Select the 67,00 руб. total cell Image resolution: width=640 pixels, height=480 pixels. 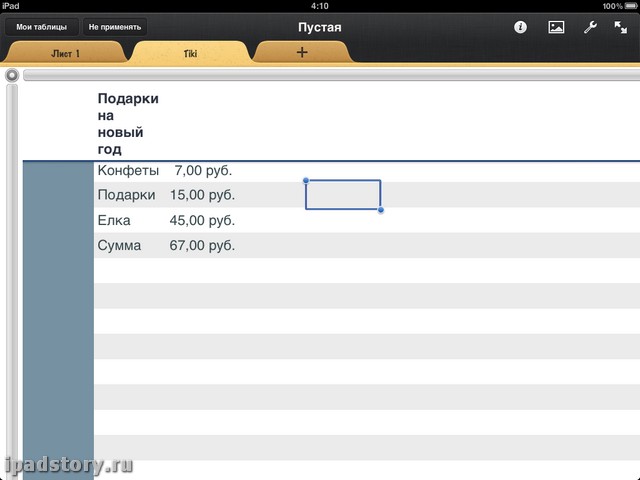tap(202, 245)
